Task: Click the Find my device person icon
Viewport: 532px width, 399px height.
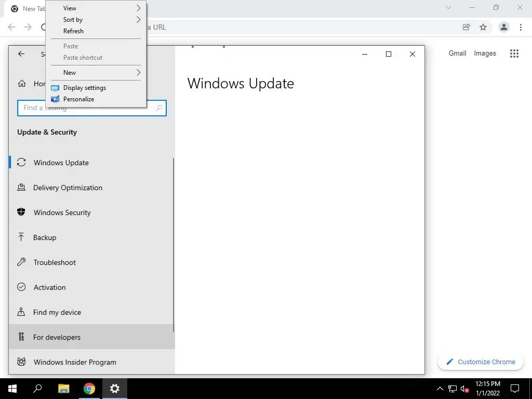Action: tap(21, 312)
